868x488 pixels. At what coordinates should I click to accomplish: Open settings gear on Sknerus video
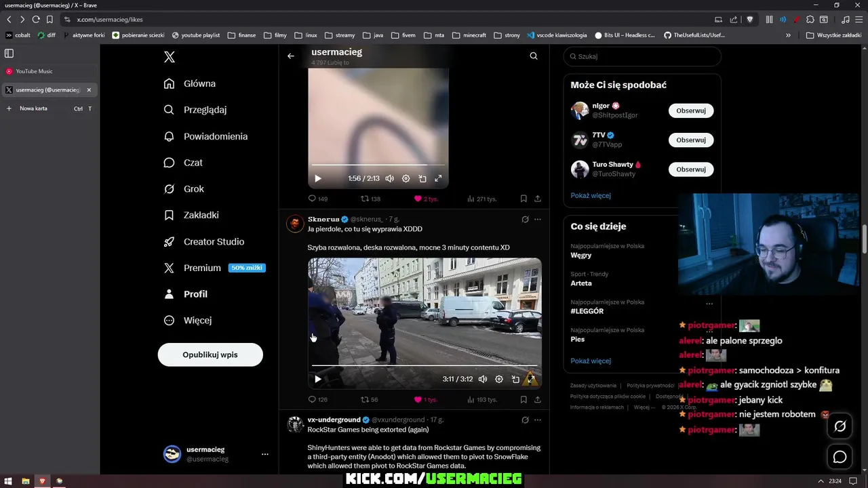pyautogui.click(x=499, y=380)
